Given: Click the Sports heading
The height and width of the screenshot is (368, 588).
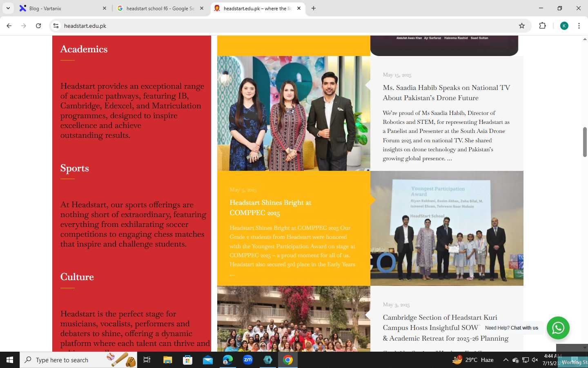Looking at the screenshot, I should click(x=75, y=168).
